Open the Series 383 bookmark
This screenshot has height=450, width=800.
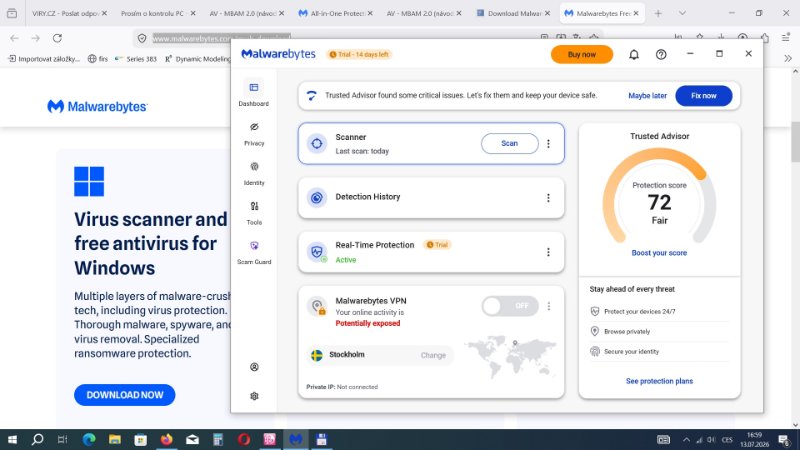coord(136,59)
